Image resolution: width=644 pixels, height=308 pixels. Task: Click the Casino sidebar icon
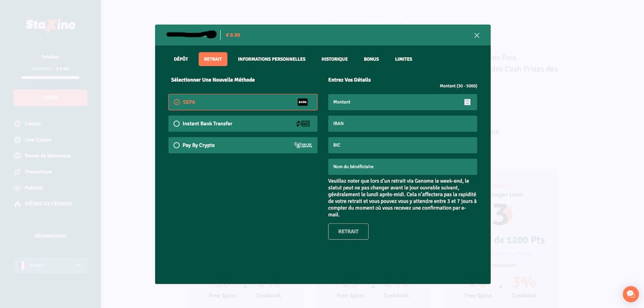(x=17, y=124)
